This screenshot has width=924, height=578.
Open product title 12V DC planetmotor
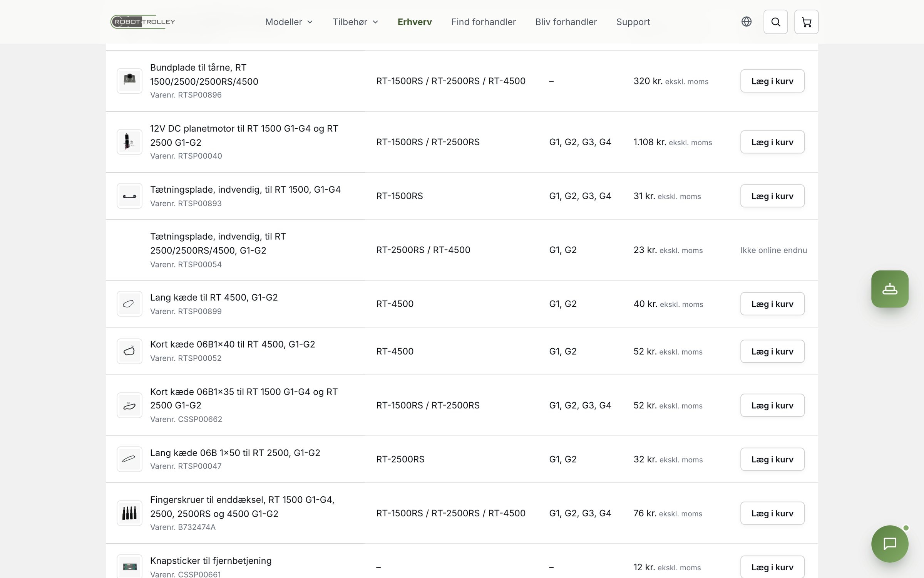pos(244,135)
